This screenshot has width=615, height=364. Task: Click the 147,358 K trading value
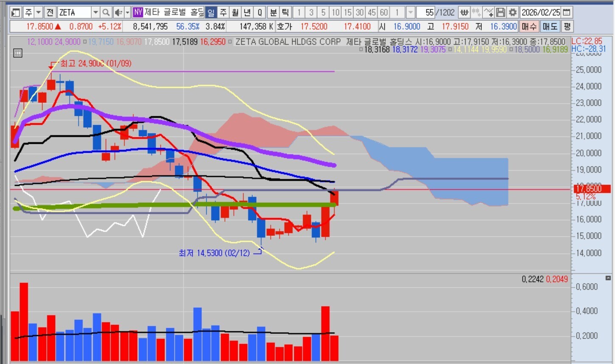[x=256, y=26]
